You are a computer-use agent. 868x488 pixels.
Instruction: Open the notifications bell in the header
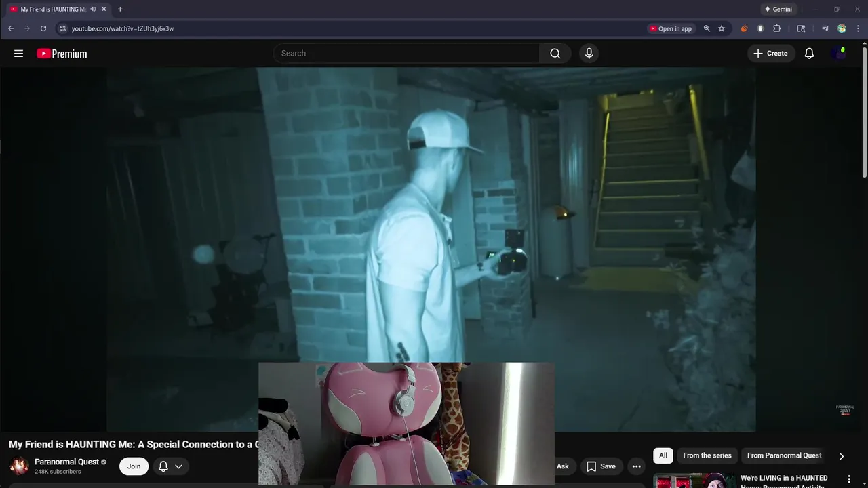pyautogui.click(x=809, y=54)
